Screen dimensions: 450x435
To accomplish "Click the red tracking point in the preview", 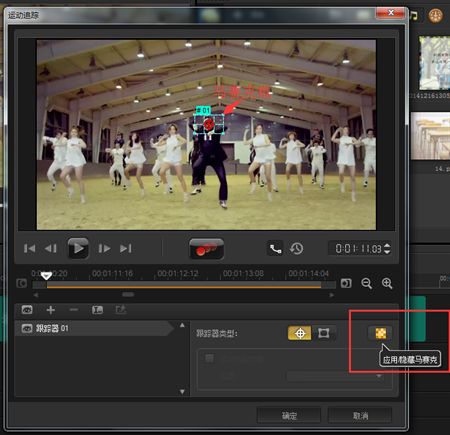I will pos(209,124).
